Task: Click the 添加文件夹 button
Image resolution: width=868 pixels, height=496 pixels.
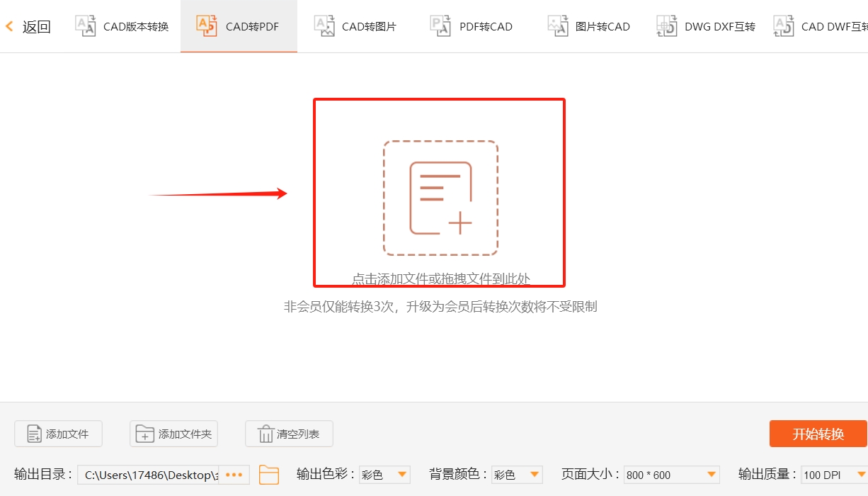Action: [173, 434]
